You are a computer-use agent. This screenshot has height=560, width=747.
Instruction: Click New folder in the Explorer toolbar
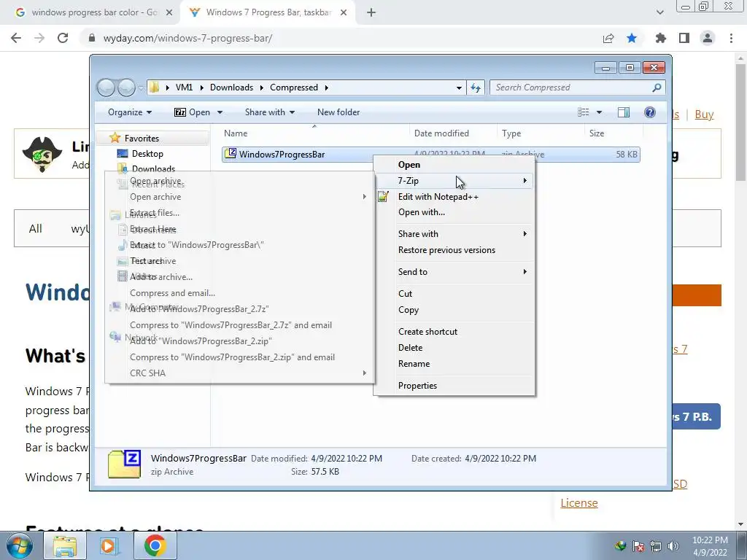point(338,112)
